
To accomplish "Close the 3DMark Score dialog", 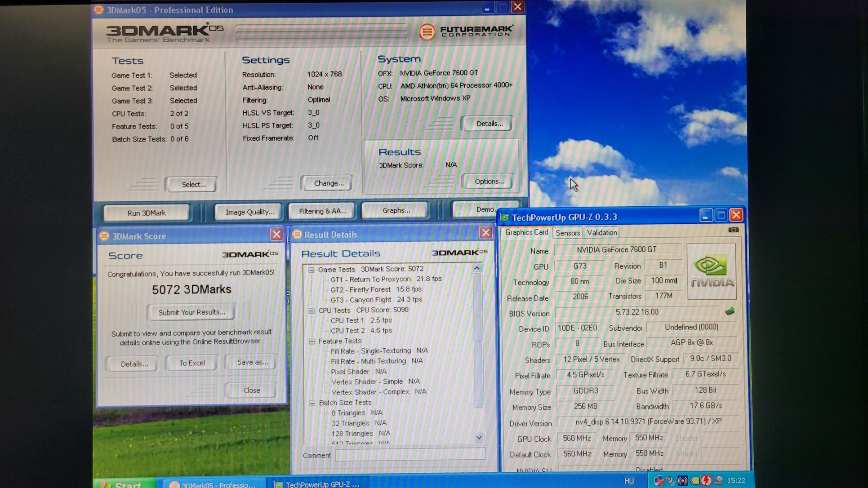I will (x=276, y=234).
